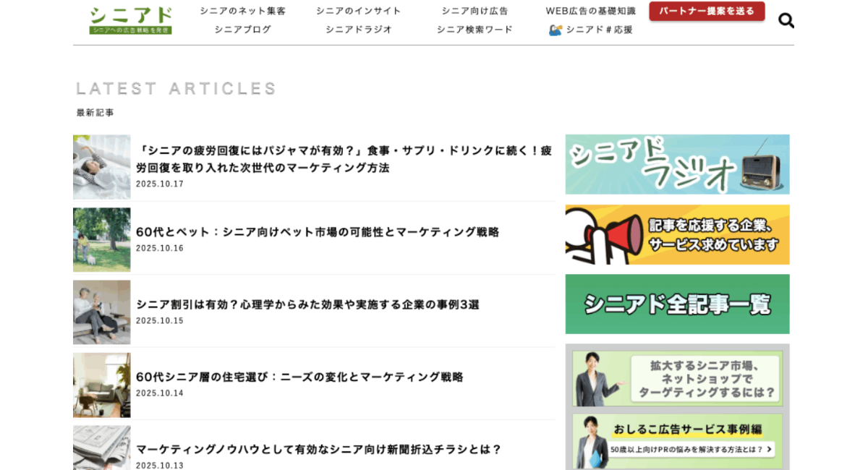Click the 拡大するシニア市場 net shop banner
868x470 pixels.
pos(677,378)
